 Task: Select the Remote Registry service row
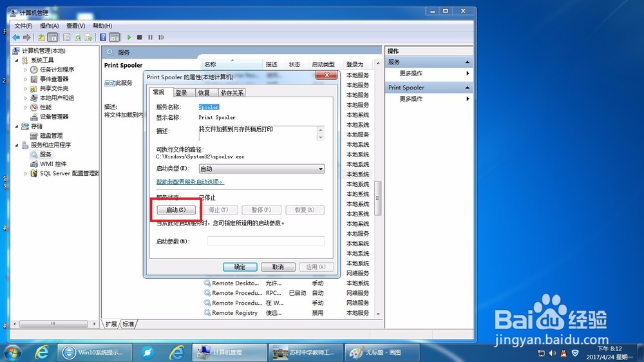pyautogui.click(x=287, y=313)
